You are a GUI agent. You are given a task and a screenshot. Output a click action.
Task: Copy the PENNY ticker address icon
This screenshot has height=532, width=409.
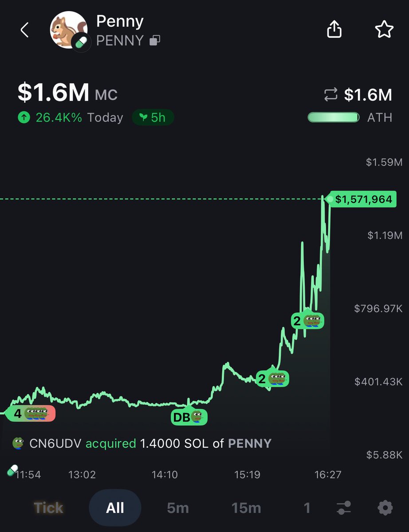[154, 41]
